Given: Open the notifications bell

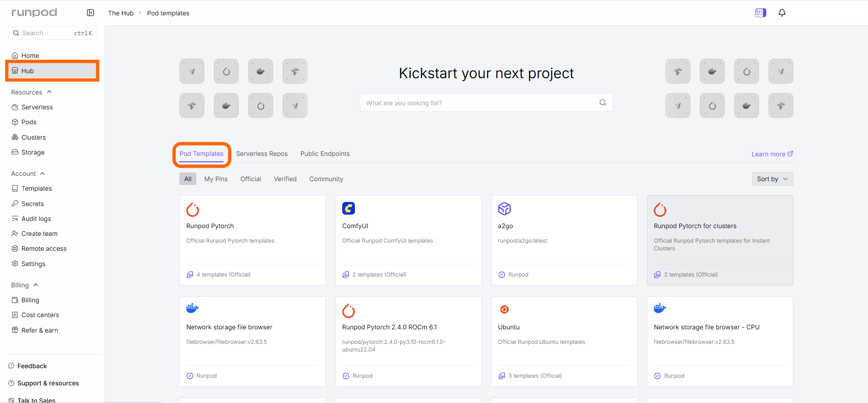Looking at the screenshot, I should click(x=782, y=13).
